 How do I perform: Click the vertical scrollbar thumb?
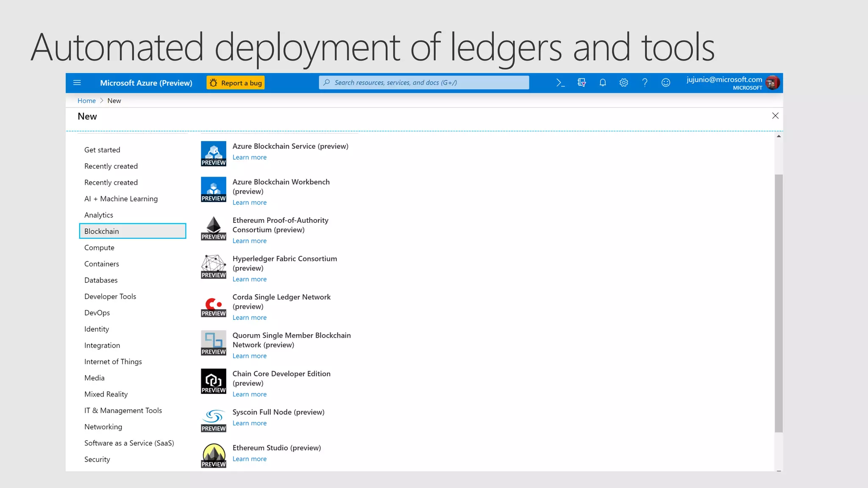pyautogui.click(x=779, y=303)
